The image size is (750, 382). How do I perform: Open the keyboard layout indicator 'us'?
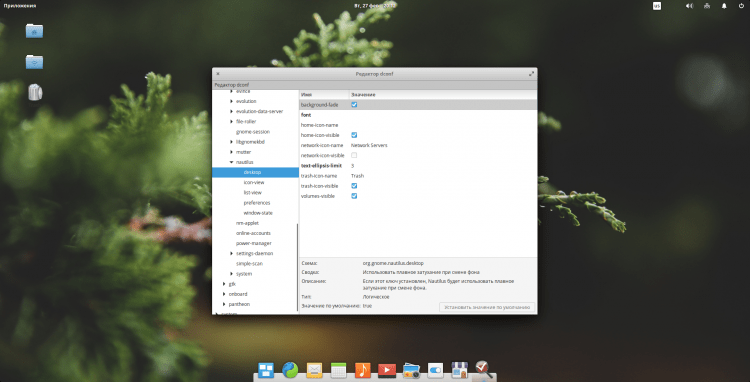(657, 6)
